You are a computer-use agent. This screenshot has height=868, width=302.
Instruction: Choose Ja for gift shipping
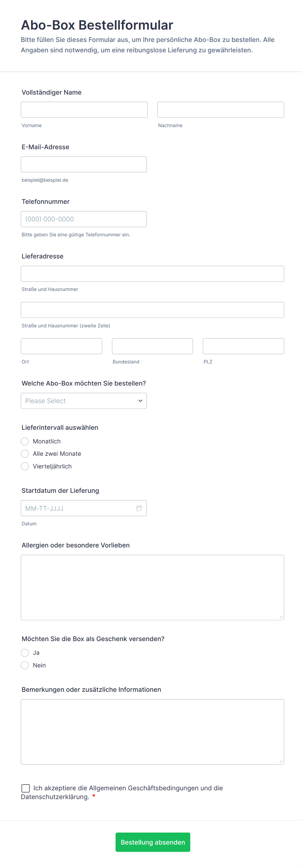(25, 653)
